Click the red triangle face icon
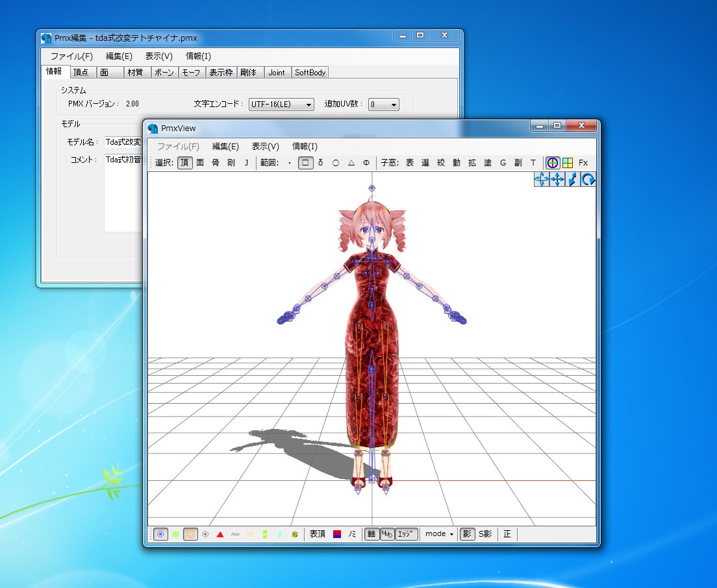This screenshot has height=588, width=717. [x=220, y=533]
